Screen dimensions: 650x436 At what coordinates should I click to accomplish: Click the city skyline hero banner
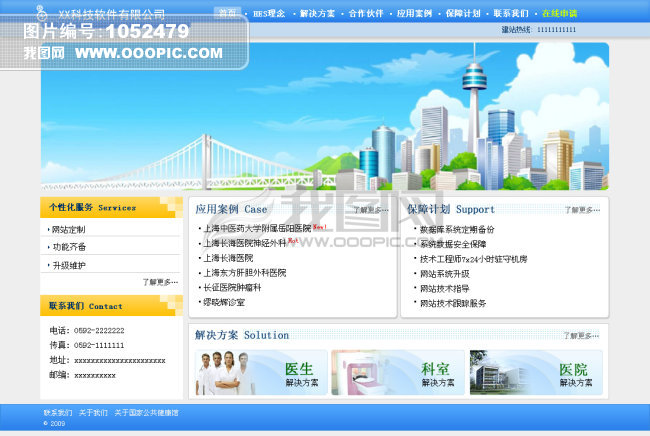click(325, 116)
